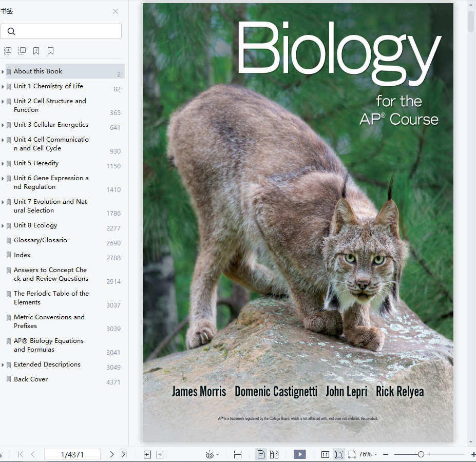Image resolution: width=476 pixels, height=462 pixels.
Task: Jump to the last page
Action: (x=124, y=454)
